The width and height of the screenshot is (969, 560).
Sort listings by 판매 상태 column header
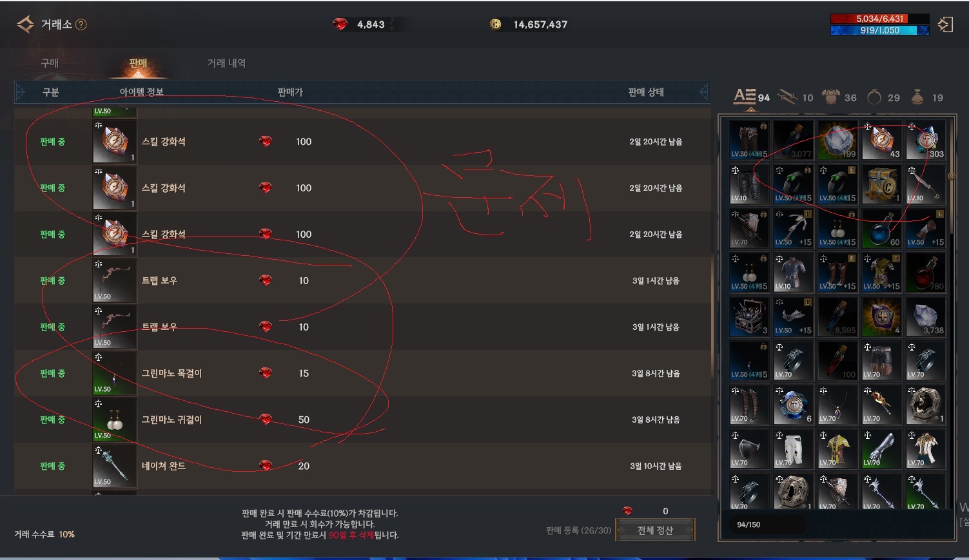(646, 92)
